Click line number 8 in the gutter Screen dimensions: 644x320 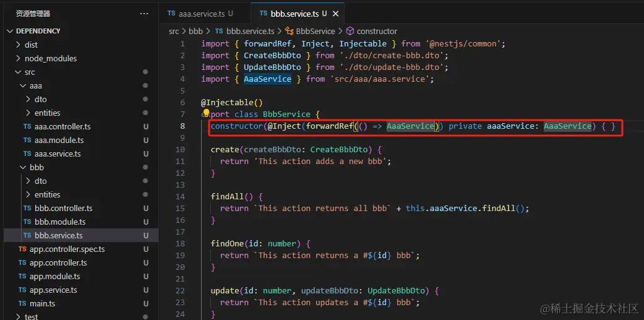182,126
